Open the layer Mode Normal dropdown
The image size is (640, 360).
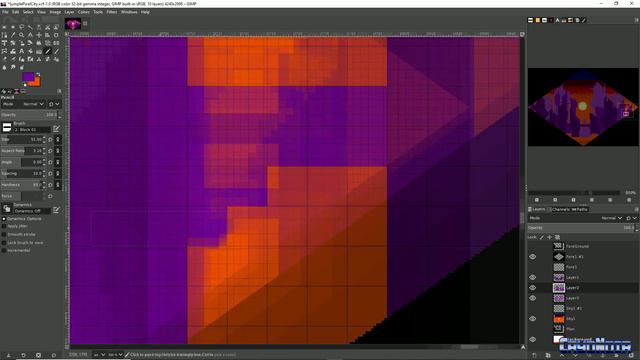(x=612, y=218)
